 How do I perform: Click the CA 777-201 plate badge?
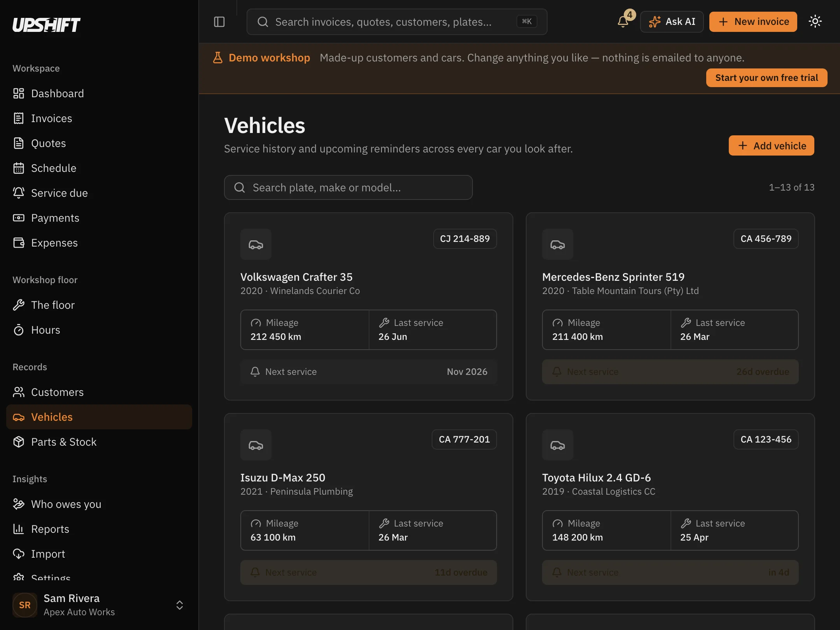click(464, 439)
